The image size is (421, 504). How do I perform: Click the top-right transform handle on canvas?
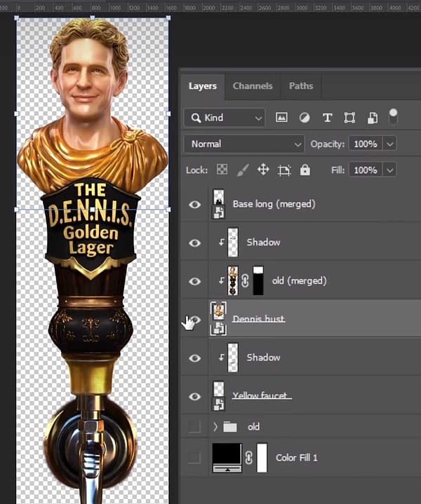pyautogui.click(x=168, y=18)
